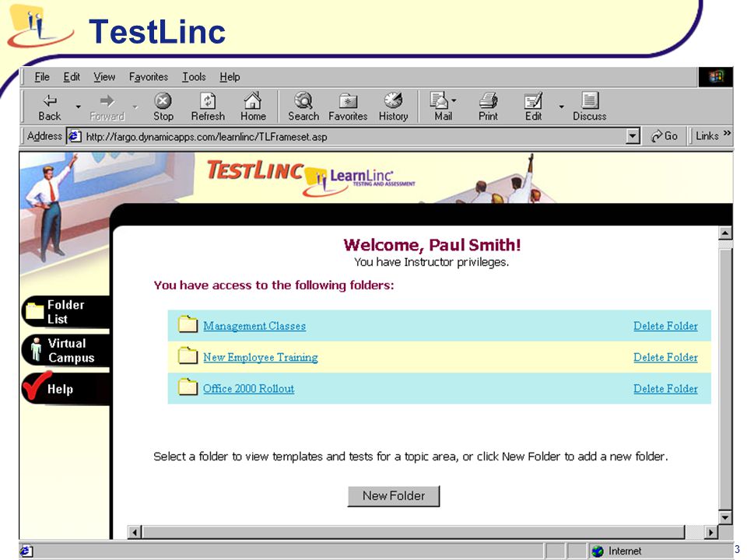The image size is (747, 560).
Task: Open the Edit menu
Action: pos(72,77)
